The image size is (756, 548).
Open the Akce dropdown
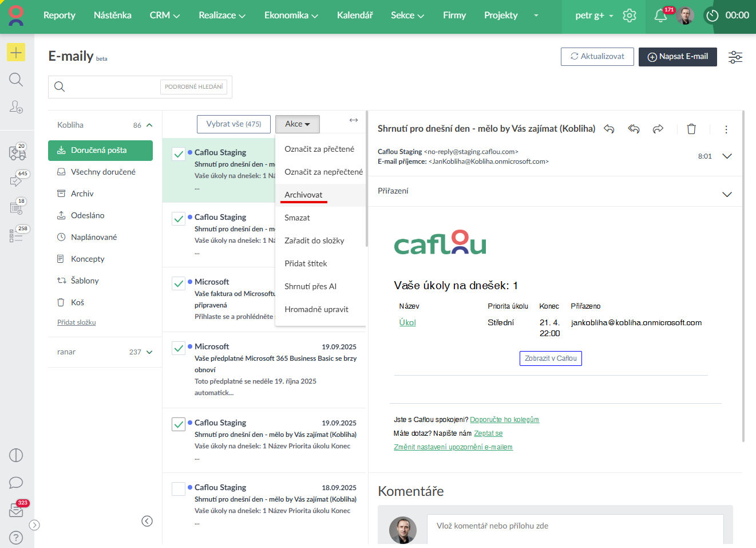297,124
